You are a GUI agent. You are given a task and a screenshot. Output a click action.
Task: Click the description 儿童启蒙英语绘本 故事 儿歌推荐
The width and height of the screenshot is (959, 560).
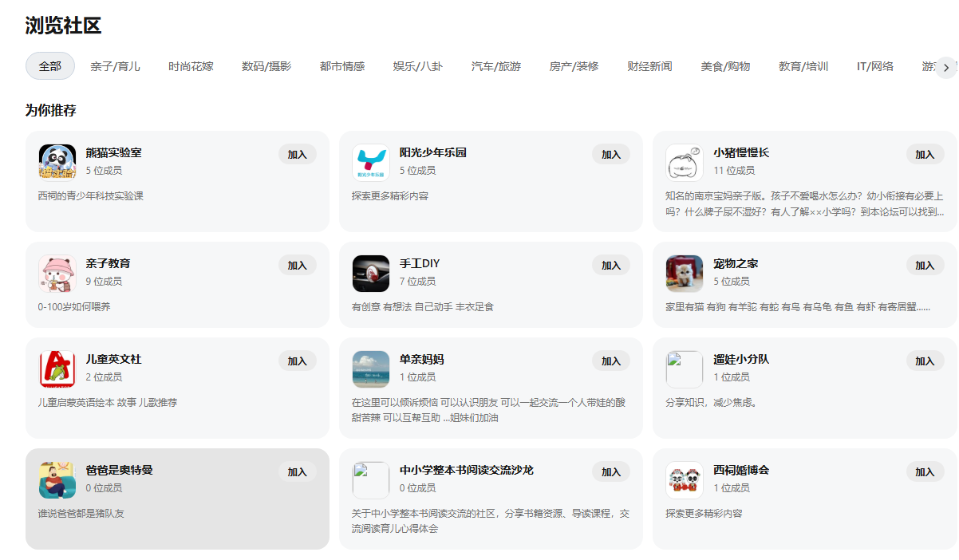point(108,402)
